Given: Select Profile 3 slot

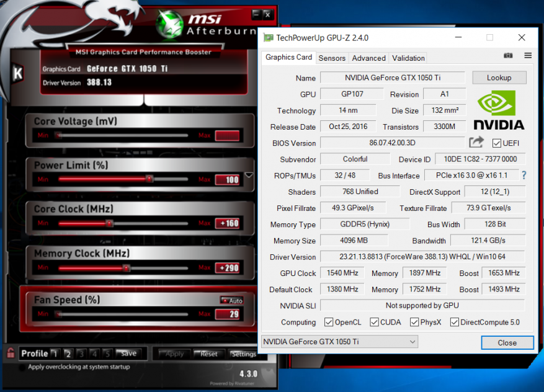Looking at the screenshot, I should (x=81, y=354).
